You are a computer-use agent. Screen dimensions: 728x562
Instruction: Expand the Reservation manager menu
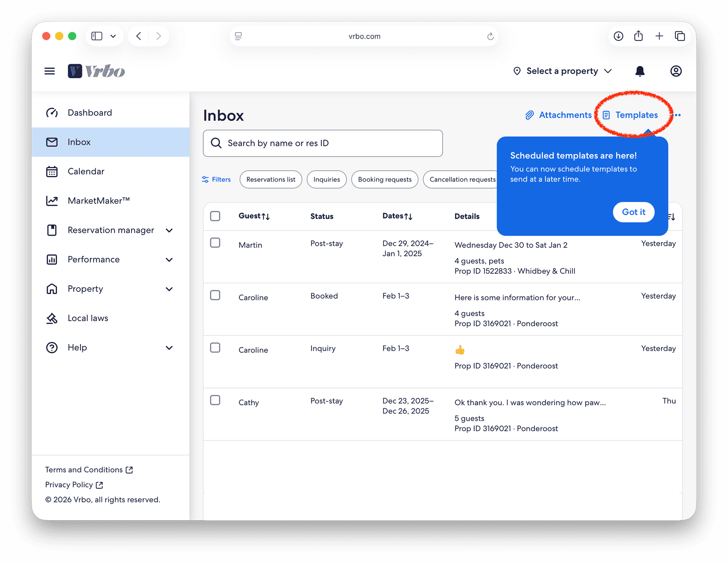[169, 230]
